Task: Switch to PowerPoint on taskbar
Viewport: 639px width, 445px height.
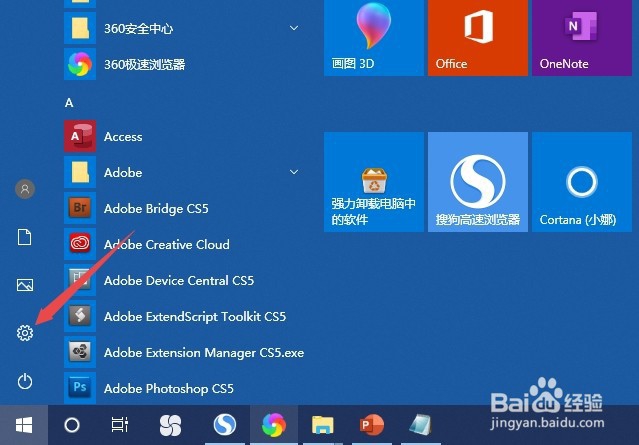Action: (372, 425)
